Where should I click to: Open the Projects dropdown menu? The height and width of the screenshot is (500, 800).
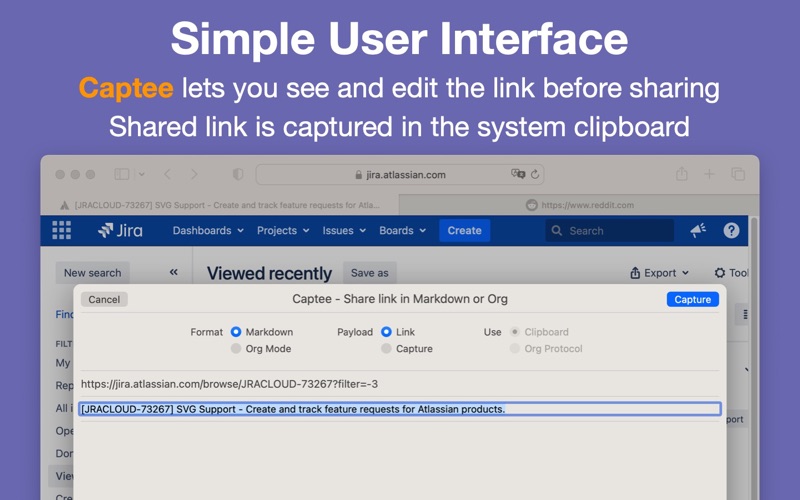pyautogui.click(x=283, y=231)
